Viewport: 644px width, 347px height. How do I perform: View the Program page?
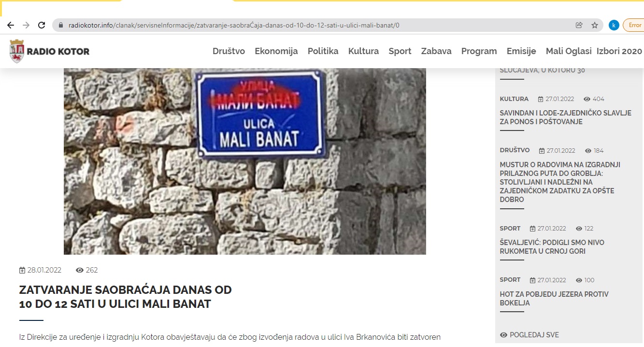pyautogui.click(x=479, y=51)
